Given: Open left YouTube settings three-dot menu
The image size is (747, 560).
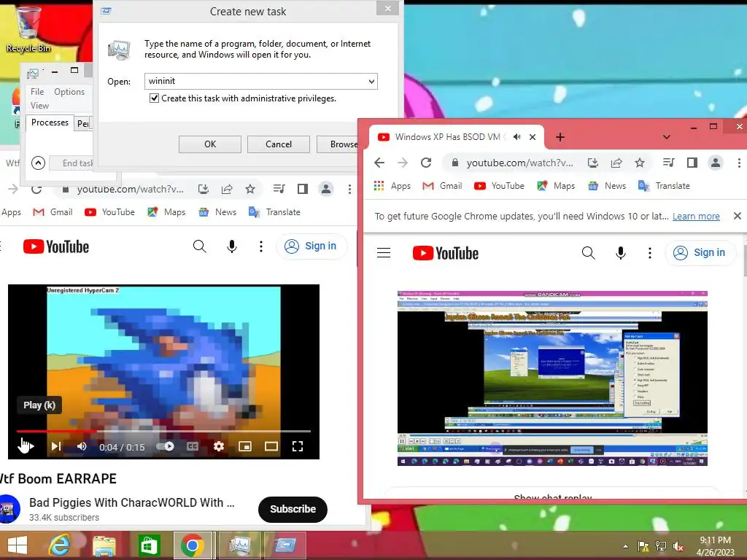Looking at the screenshot, I should [260, 246].
